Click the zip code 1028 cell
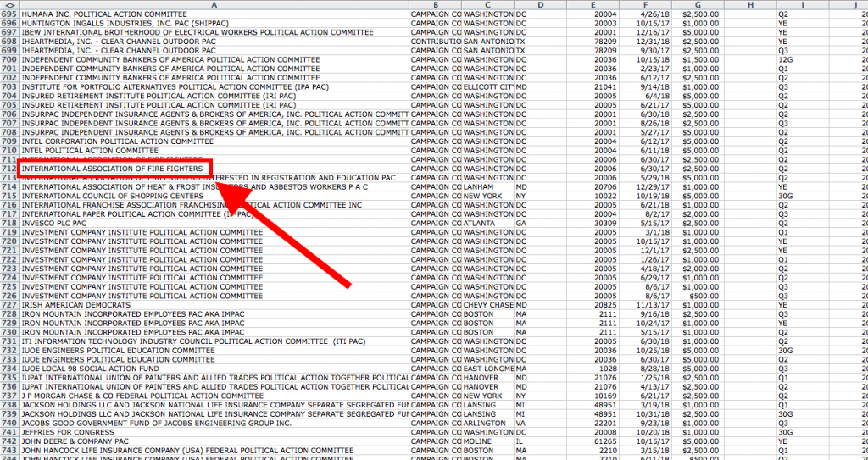Image resolution: width=868 pixels, height=460 pixels. [593, 369]
